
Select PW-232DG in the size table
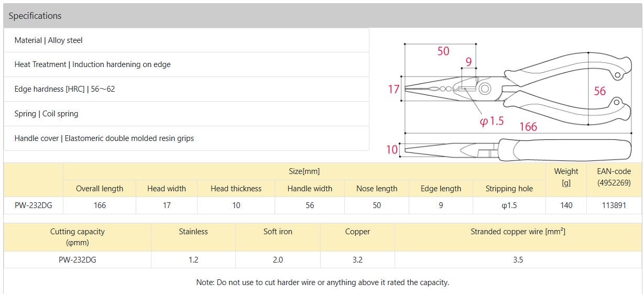tap(34, 205)
